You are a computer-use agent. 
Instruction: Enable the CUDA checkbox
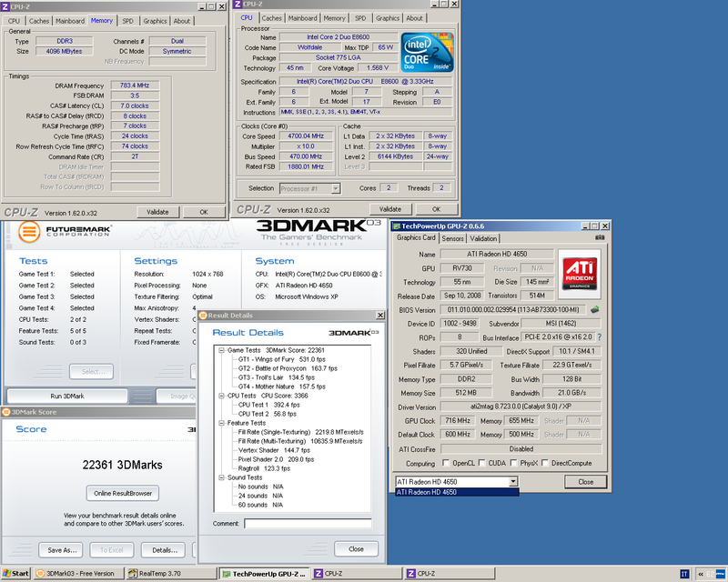(481, 463)
